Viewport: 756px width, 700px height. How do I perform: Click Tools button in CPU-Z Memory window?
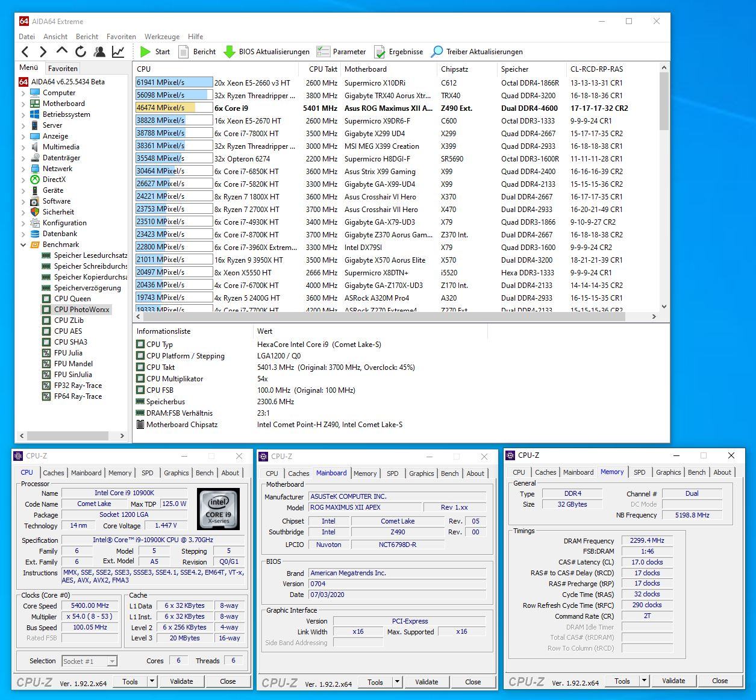(x=622, y=681)
